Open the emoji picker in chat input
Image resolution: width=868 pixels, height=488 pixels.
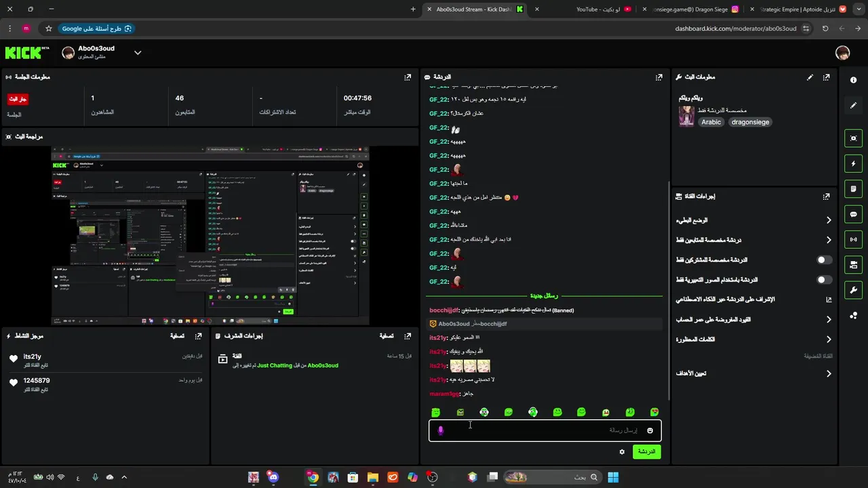650,430
